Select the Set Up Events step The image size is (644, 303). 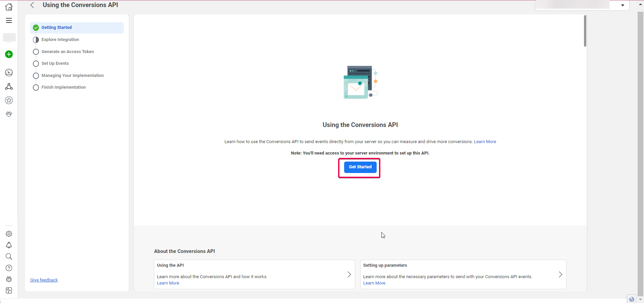(55, 63)
